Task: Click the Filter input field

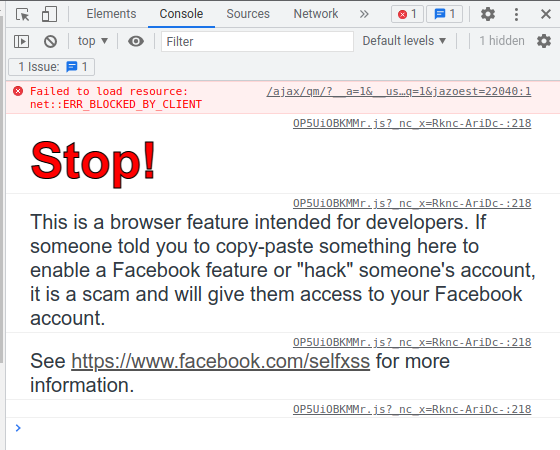Action: [257, 41]
